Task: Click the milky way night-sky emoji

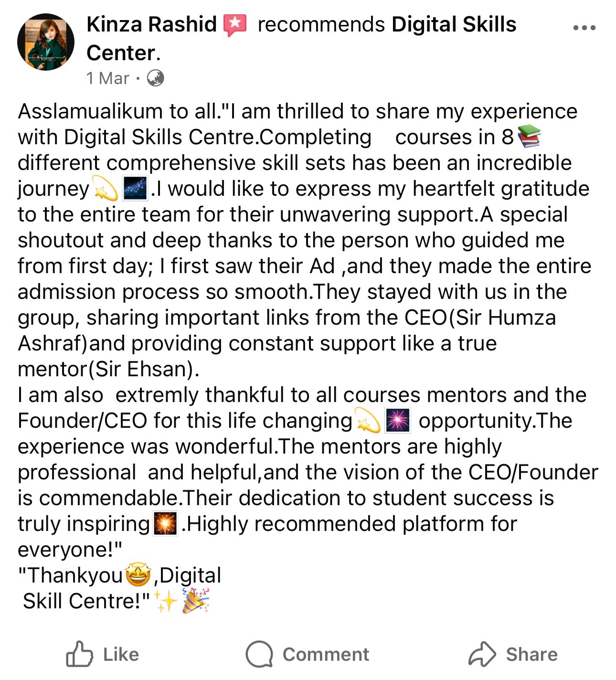Action: click(x=135, y=189)
